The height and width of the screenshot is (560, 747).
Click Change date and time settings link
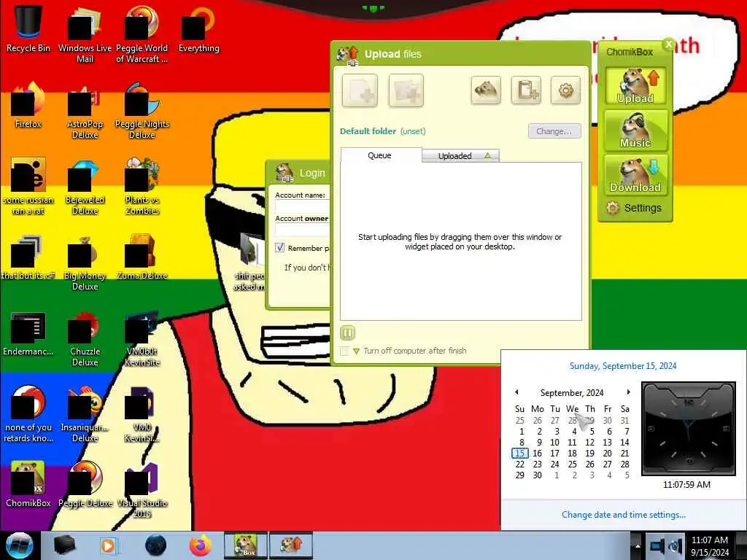pyautogui.click(x=624, y=515)
